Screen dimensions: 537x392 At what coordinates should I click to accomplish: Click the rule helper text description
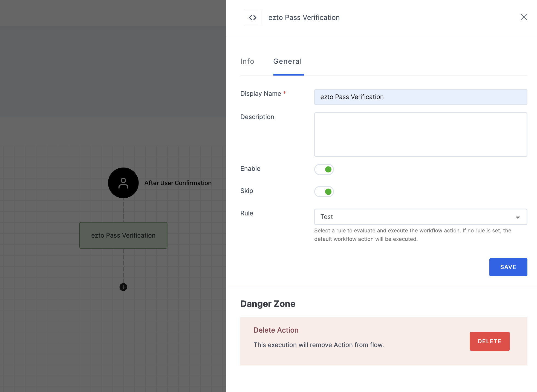click(x=413, y=235)
